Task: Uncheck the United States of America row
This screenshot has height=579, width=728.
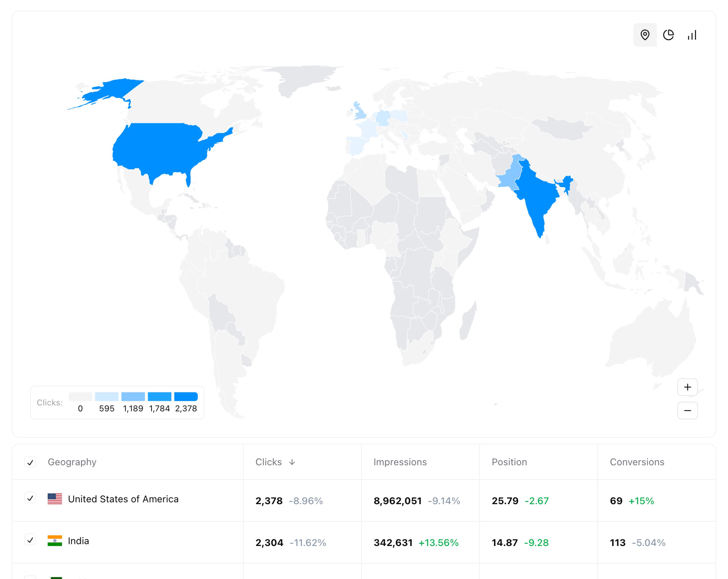Action: pyautogui.click(x=30, y=499)
